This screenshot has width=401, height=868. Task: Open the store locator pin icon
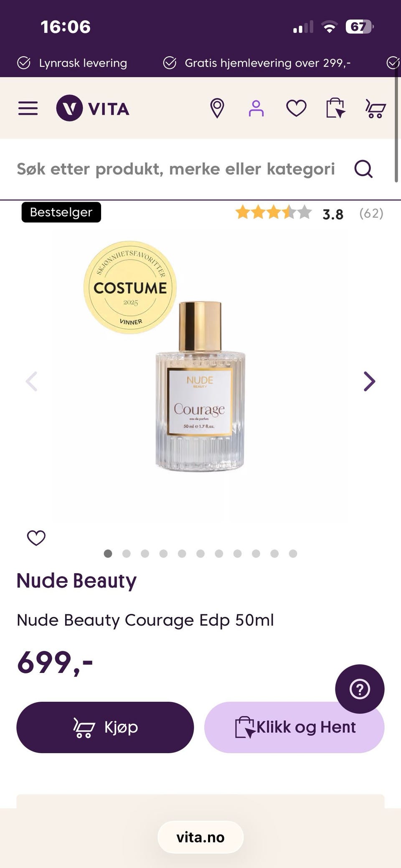217,108
